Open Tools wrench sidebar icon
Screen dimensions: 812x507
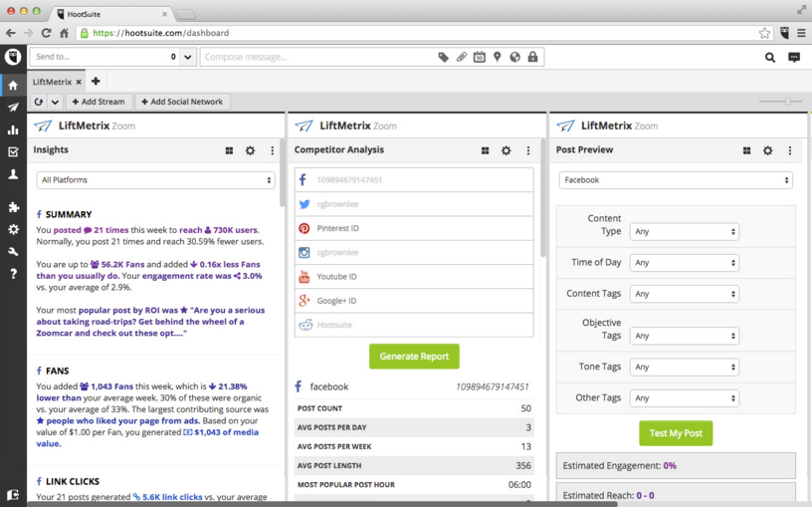tap(13, 251)
